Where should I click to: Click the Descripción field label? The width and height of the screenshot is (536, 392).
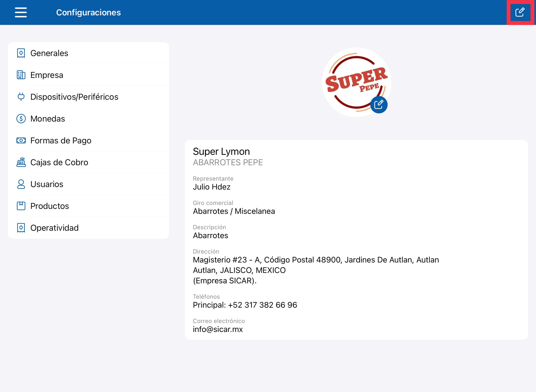tap(209, 227)
